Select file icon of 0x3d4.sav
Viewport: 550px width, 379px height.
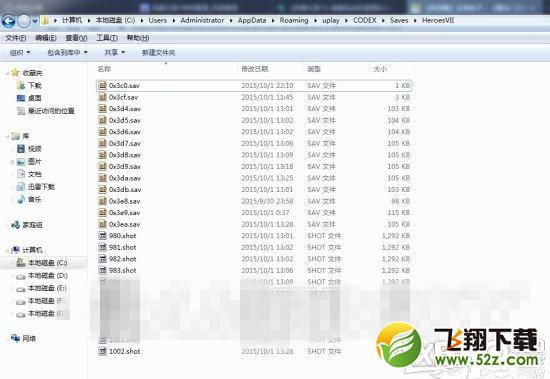coord(102,108)
